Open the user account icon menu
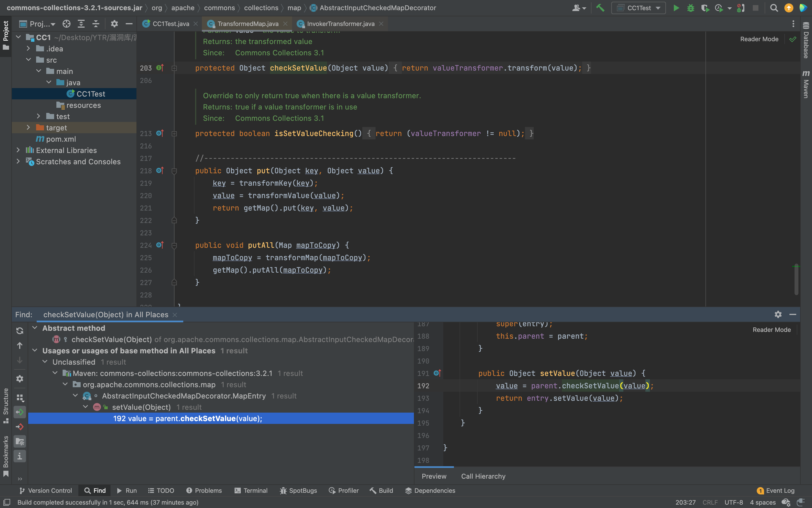This screenshot has width=812, height=508. [x=579, y=8]
